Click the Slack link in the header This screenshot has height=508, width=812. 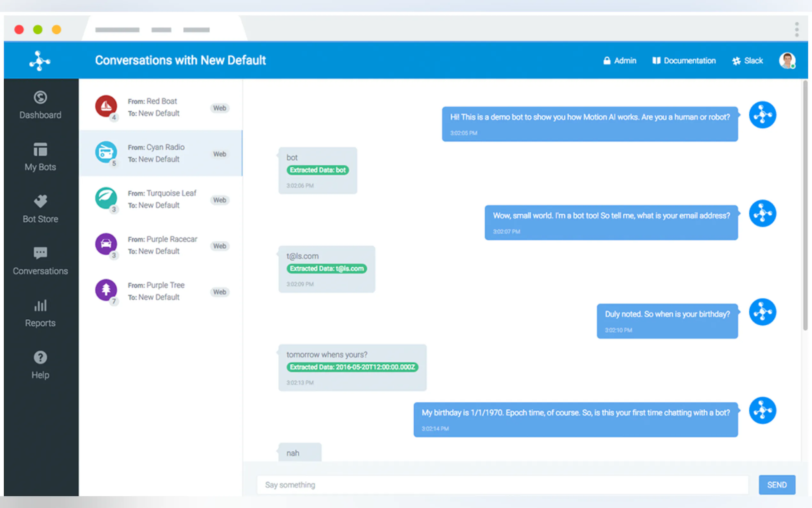click(x=747, y=61)
